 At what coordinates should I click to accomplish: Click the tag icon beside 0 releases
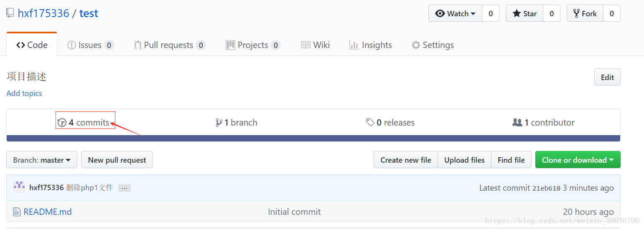pos(370,123)
